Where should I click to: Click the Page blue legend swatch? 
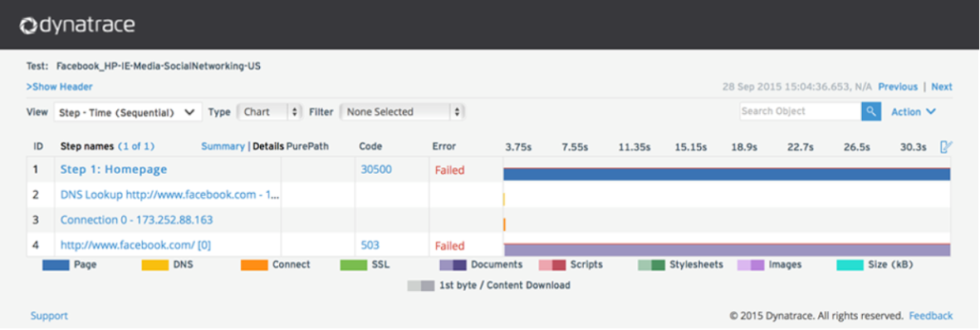[x=56, y=265]
